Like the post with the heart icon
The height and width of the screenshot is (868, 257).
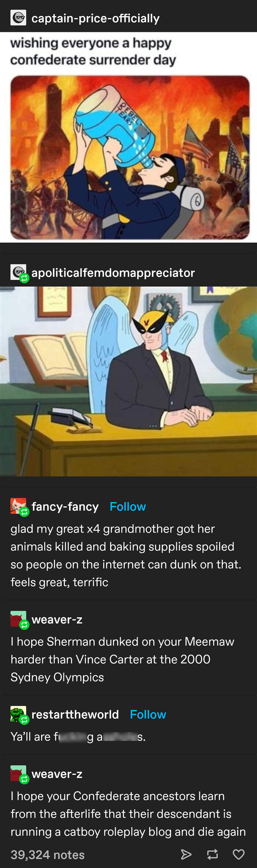pos(239,854)
